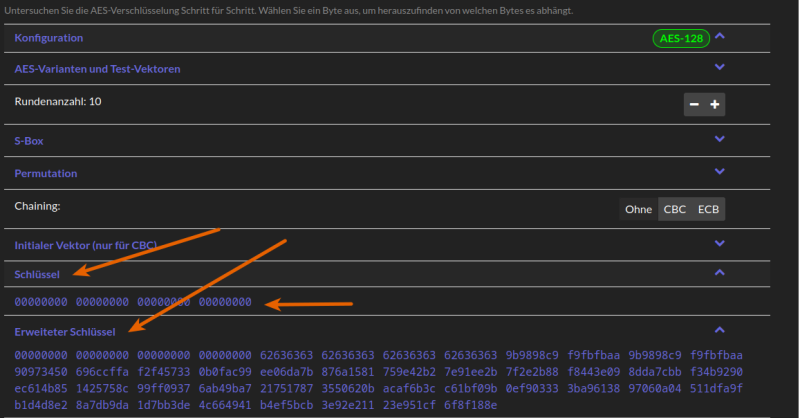Click the Permutation heading
The width and height of the screenshot is (800, 418).
(x=46, y=174)
